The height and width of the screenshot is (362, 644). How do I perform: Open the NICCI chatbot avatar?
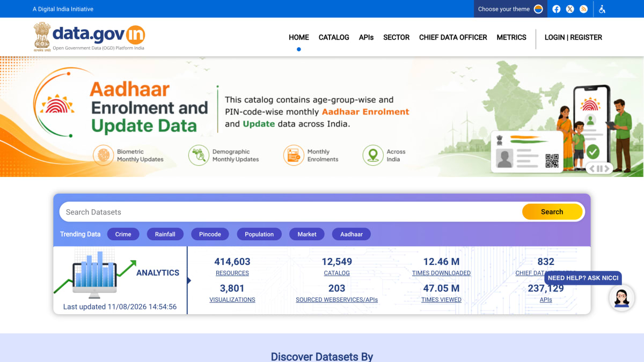621,298
